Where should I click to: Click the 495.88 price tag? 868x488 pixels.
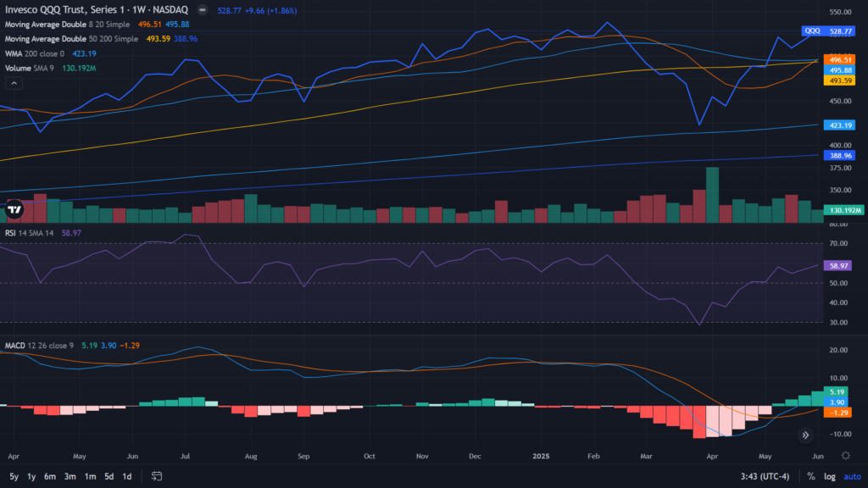point(840,70)
